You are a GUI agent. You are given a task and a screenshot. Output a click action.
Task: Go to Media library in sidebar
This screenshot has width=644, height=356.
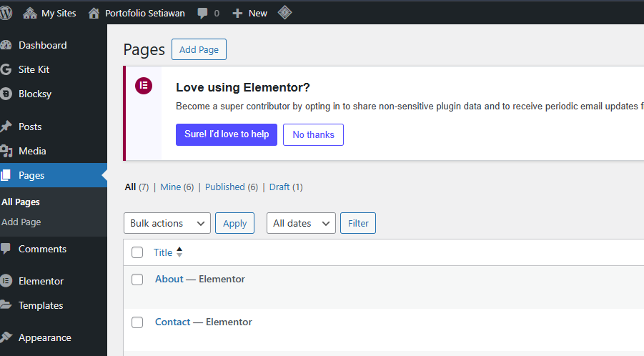(x=32, y=151)
